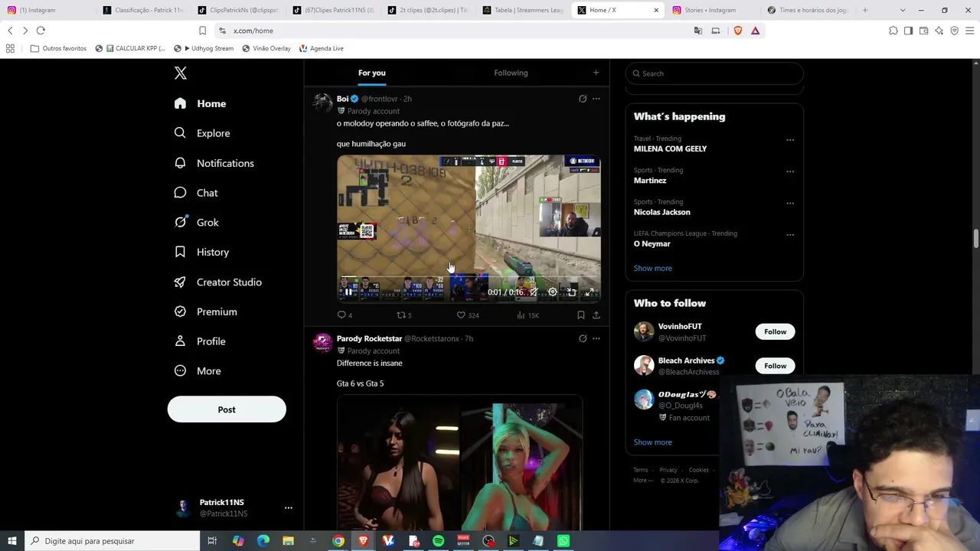
Task: Open Brave Leo AI icon
Action: 939,31
